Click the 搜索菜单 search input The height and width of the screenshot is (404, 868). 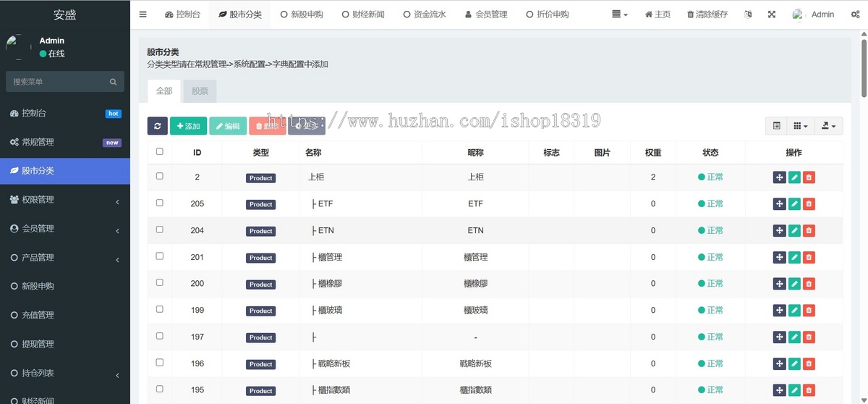[x=56, y=82]
